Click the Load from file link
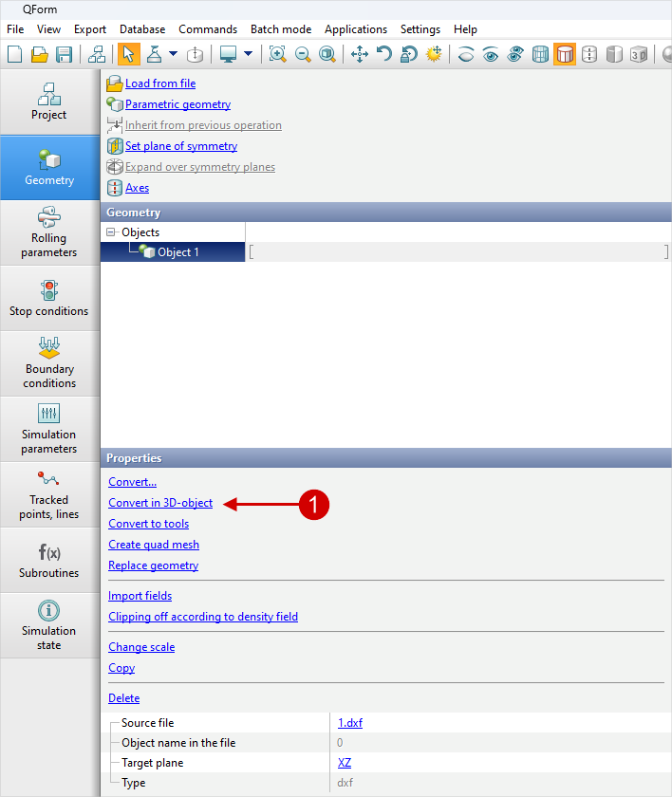 coord(160,83)
